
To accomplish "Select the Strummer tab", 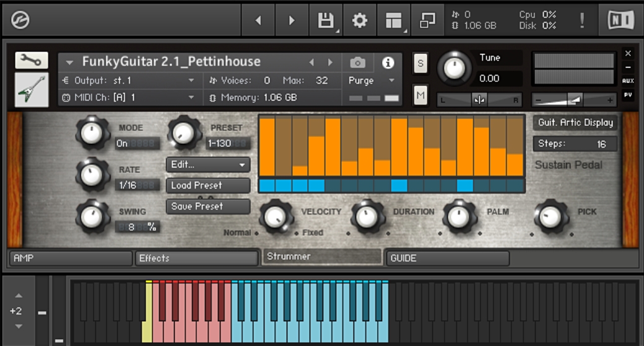I will coord(322,257).
